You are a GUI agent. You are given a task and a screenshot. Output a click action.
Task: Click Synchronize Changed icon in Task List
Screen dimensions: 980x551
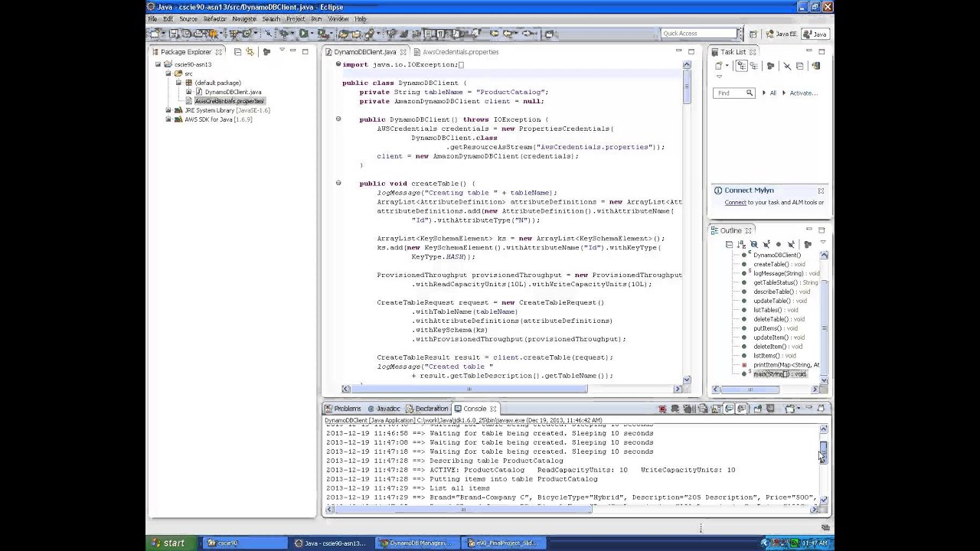[x=816, y=66]
